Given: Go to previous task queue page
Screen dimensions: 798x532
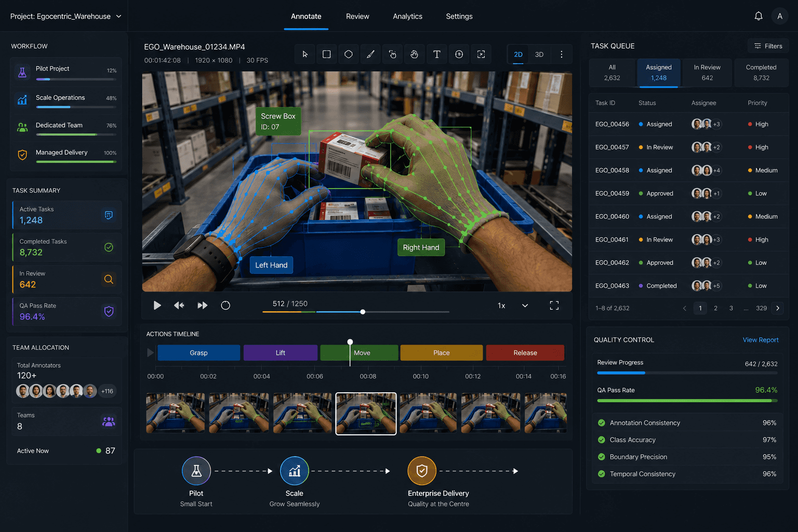Looking at the screenshot, I should 685,308.
